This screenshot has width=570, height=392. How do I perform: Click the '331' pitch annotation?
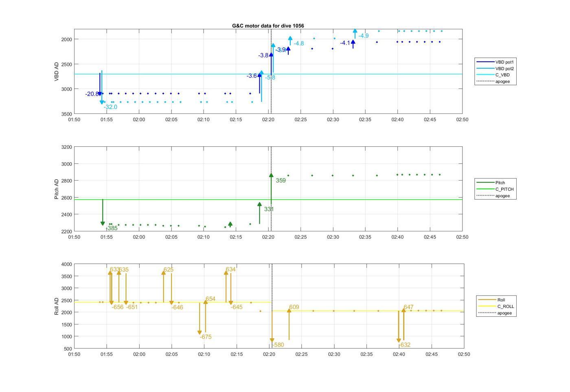tap(269, 209)
